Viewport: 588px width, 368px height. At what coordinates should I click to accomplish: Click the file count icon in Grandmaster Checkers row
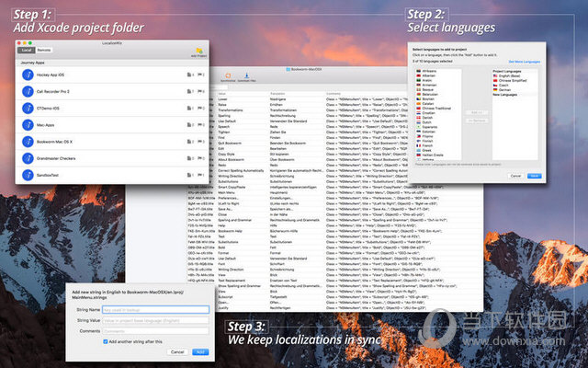pos(189,158)
